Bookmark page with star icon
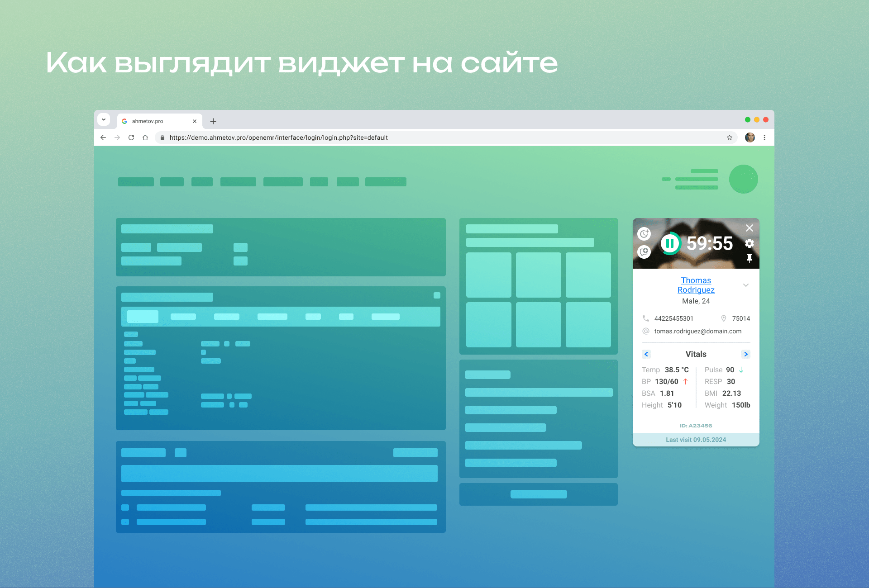Screen dimensions: 869x588 point(730,138)
